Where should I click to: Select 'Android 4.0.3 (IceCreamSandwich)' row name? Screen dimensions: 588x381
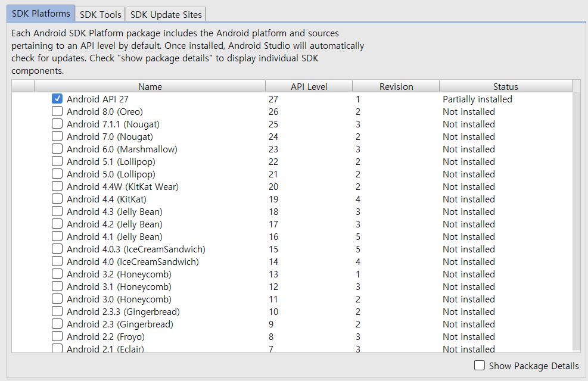136,249
